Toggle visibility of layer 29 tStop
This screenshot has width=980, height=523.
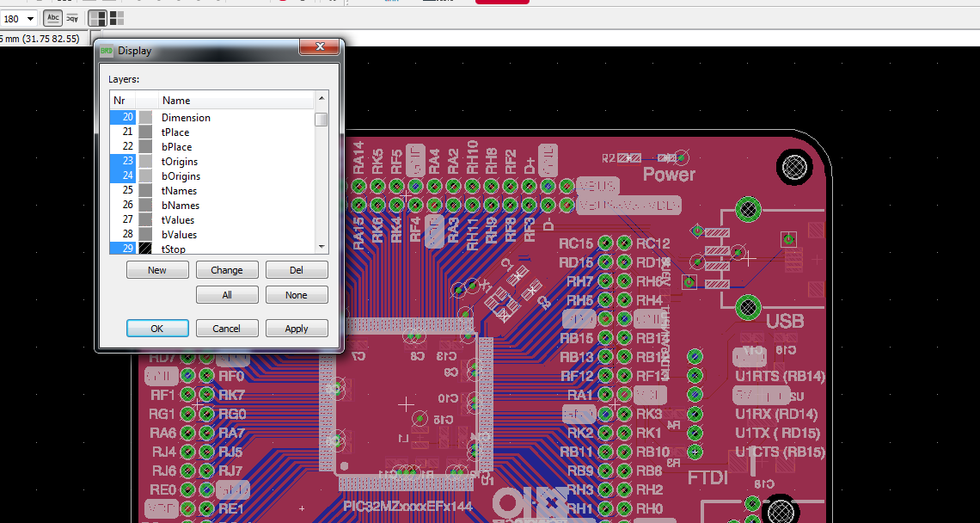point(123,249)
